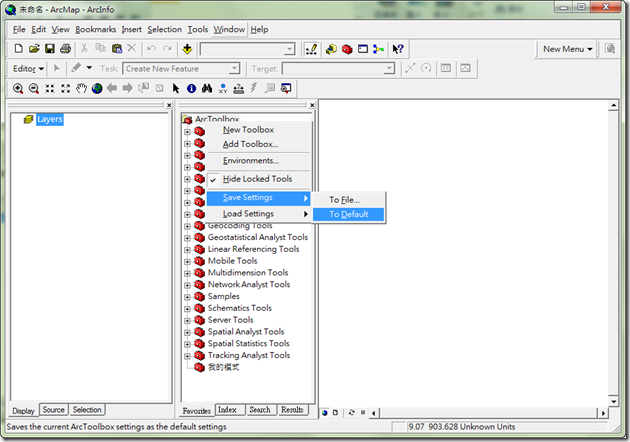Choose To Default from Save Settings
The height and width of the screenshot is (442, 630).
tap(348, 214)
